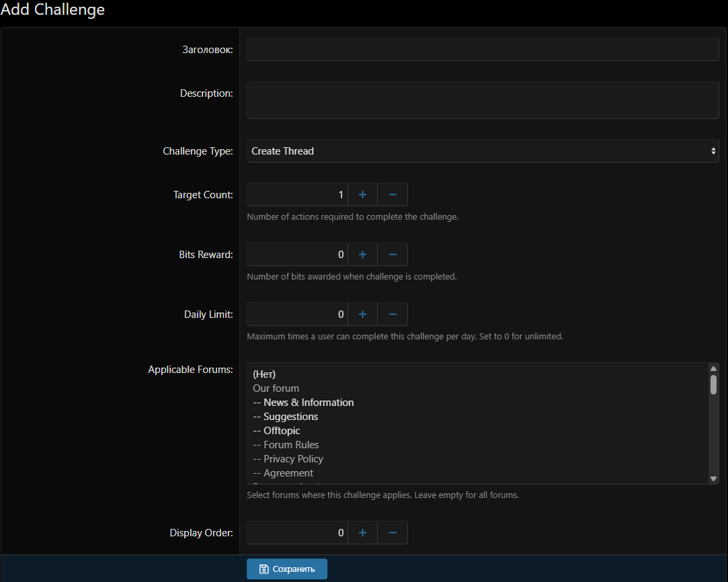Increase Target Count with plus icon

[362, 195]
